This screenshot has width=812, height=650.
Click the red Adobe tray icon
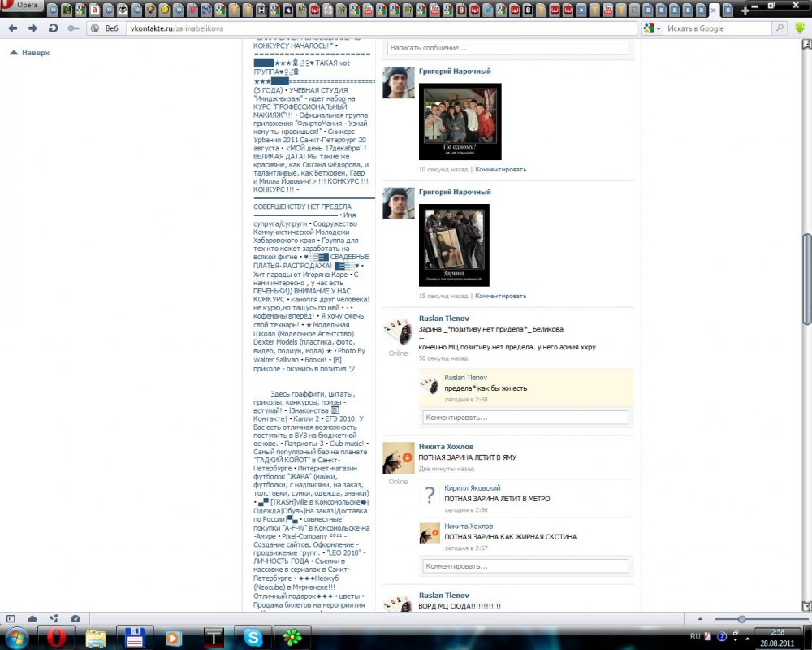click(708, 636)
